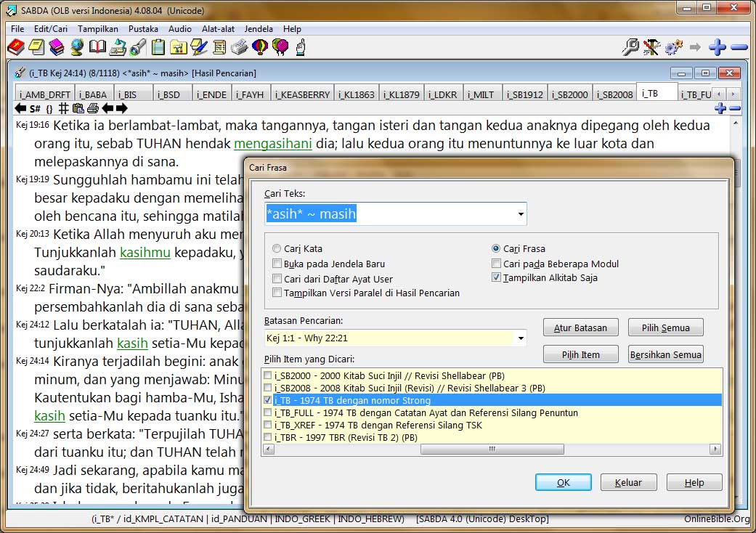Image resolution: width=756 pixels, height=533 pixels.
Task: Click the desk lamp icon
Action: tap(118, 47)
